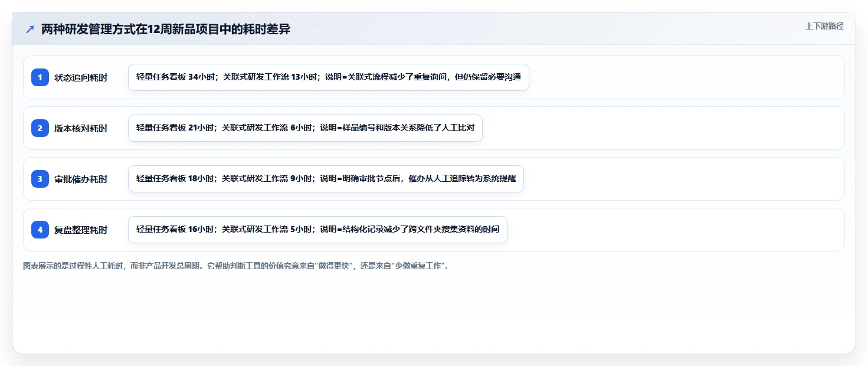This screenshot has width=868, height=366.
Task: Click the number 2 badge for 版本核对耗时
Action: coord(40,128)
